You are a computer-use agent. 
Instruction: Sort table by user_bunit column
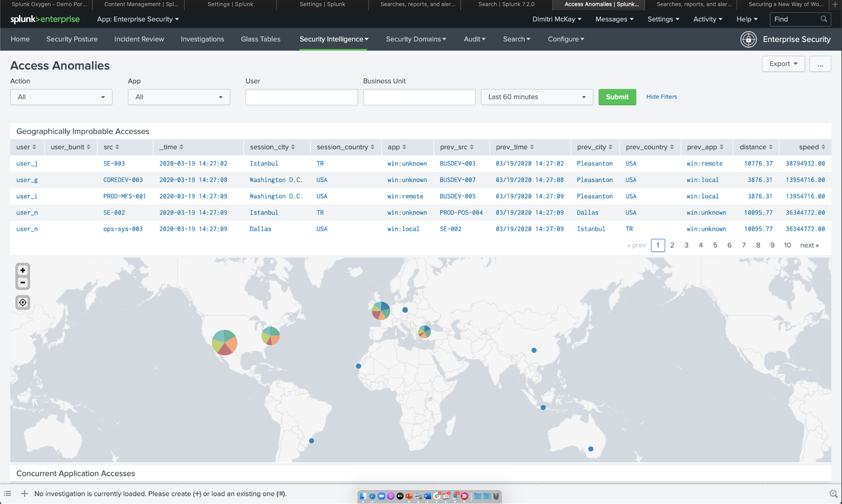pos(70,147)
